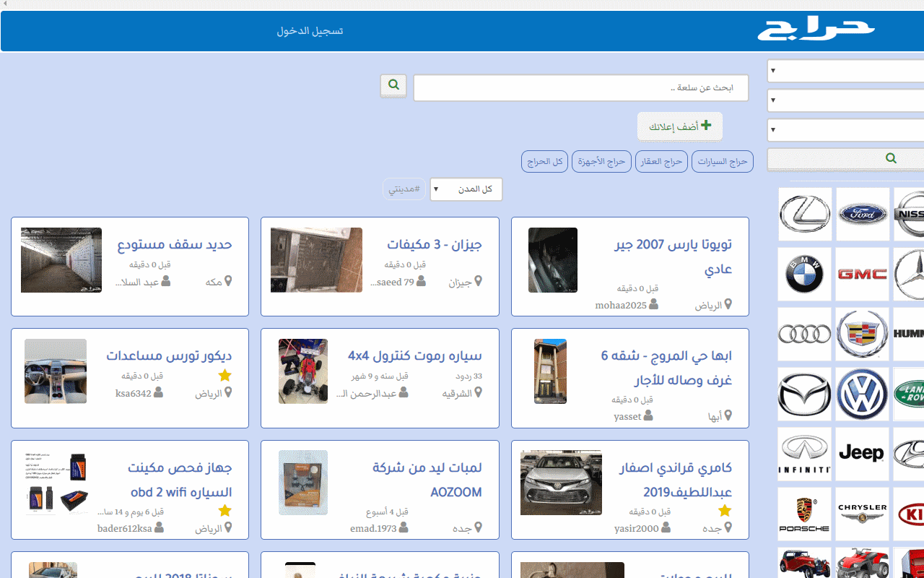This screenshot has width=924, height=578.
Task: Click the Ford brand filter icon
Action: [862, 213]
